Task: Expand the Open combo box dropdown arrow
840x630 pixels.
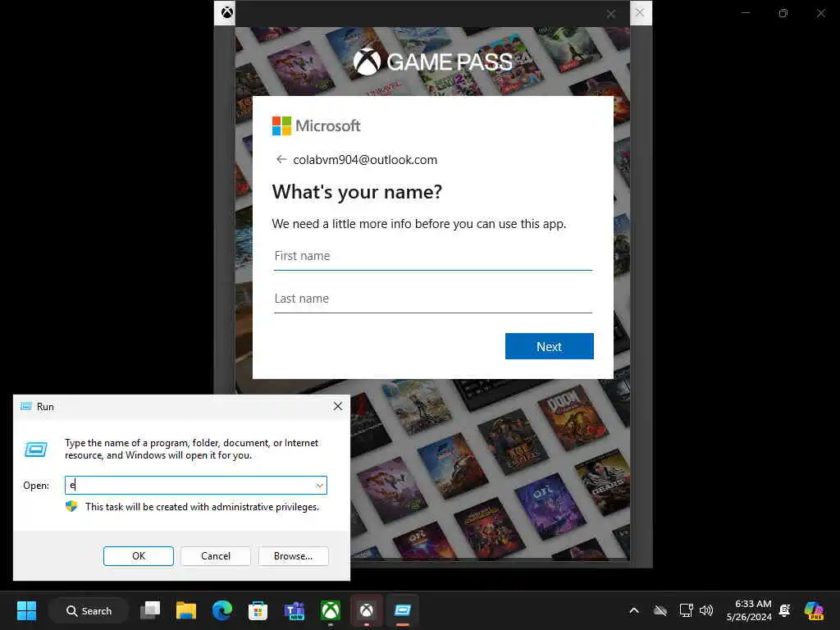Action: click(x=319, y=486)
